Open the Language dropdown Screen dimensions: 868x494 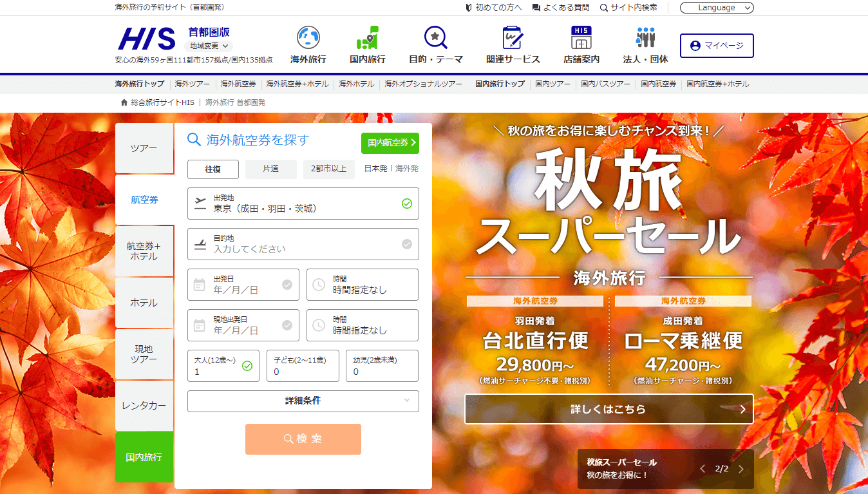click(716, 8)
